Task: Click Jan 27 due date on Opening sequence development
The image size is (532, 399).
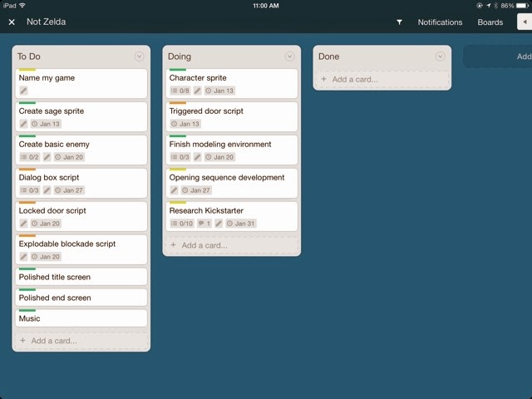Action: [x=196, y=190]
